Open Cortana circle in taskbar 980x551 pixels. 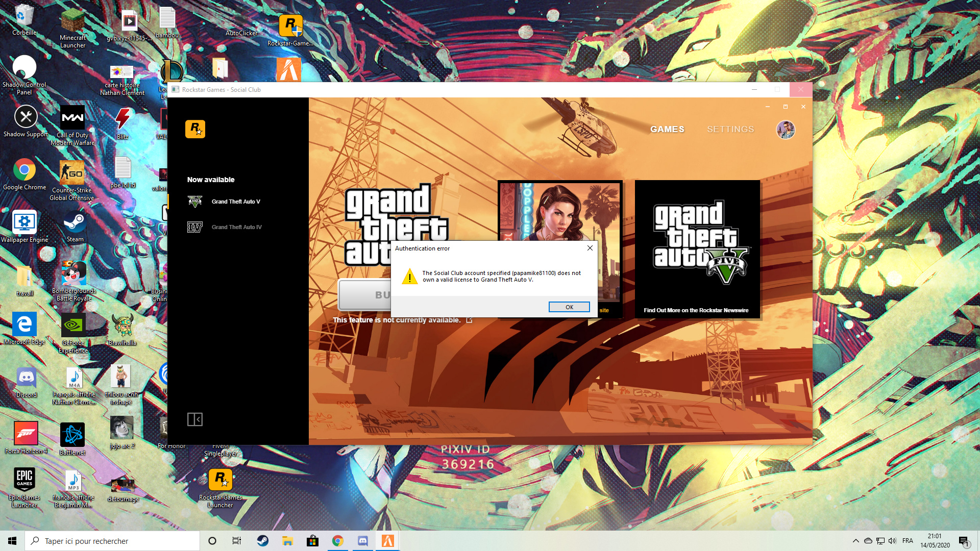coord(212,541)
